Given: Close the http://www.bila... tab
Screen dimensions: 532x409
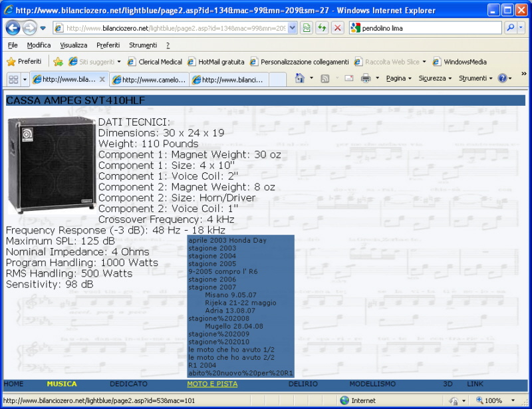Looking at the screenshot, I should click(102, 79).
